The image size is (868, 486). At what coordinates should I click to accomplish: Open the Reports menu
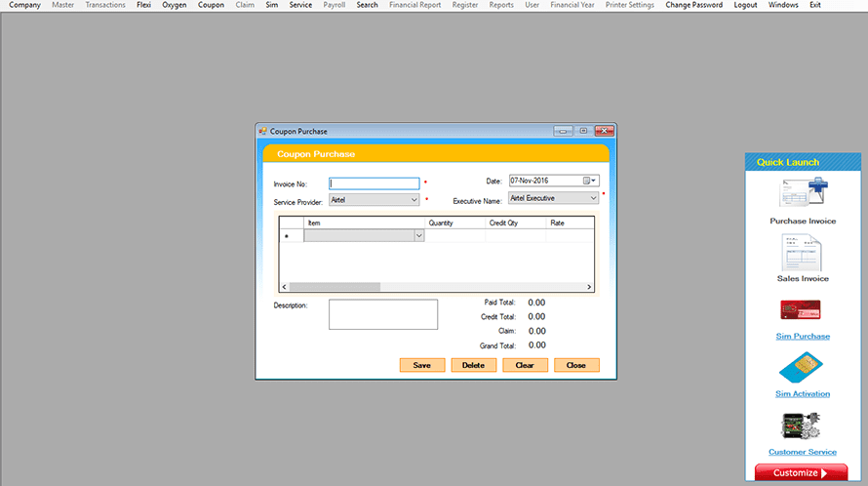(501, 5)
